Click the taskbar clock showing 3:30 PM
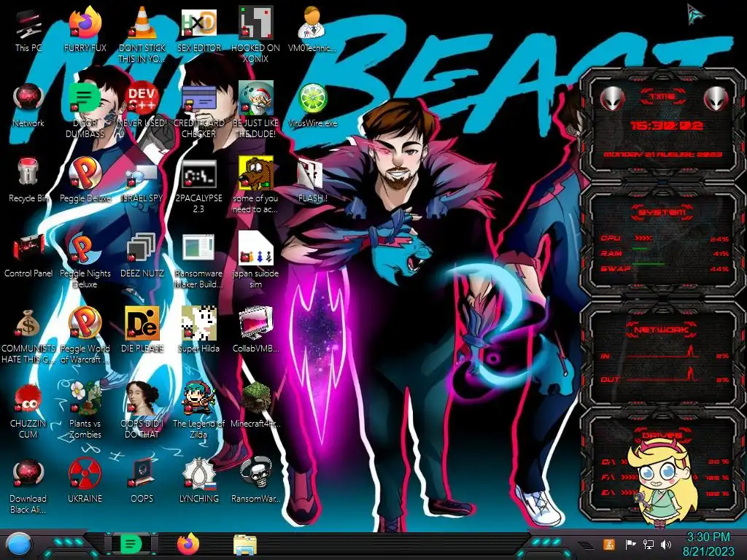The width and height of the screenshot is (747, 560). [708, 544]
